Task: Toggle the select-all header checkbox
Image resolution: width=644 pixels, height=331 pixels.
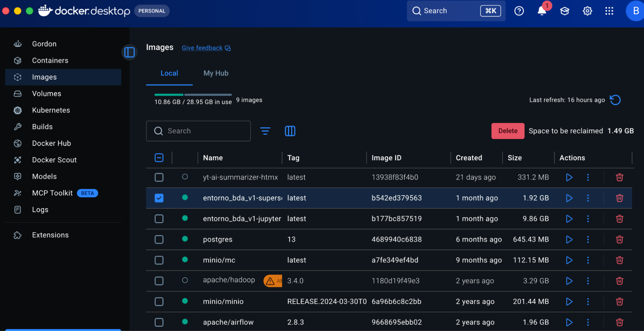Action: coord(159,158)
